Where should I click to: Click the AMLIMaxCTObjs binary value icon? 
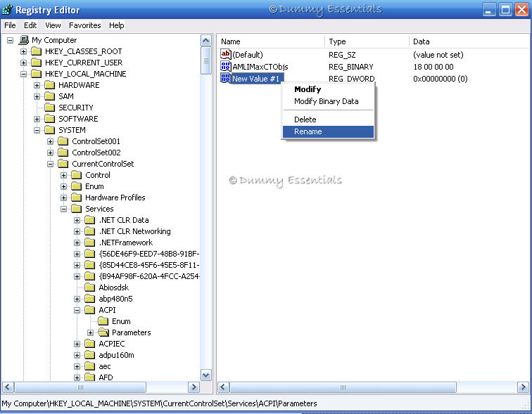226,66
